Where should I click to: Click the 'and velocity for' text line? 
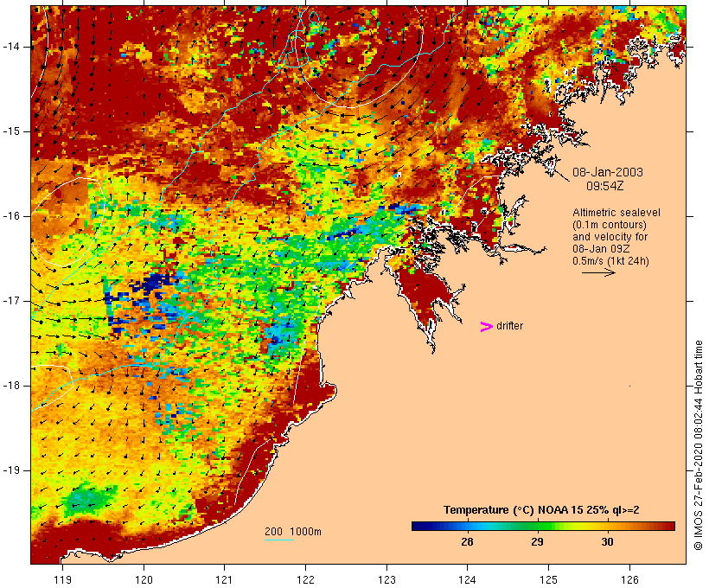tap(610, 237)
